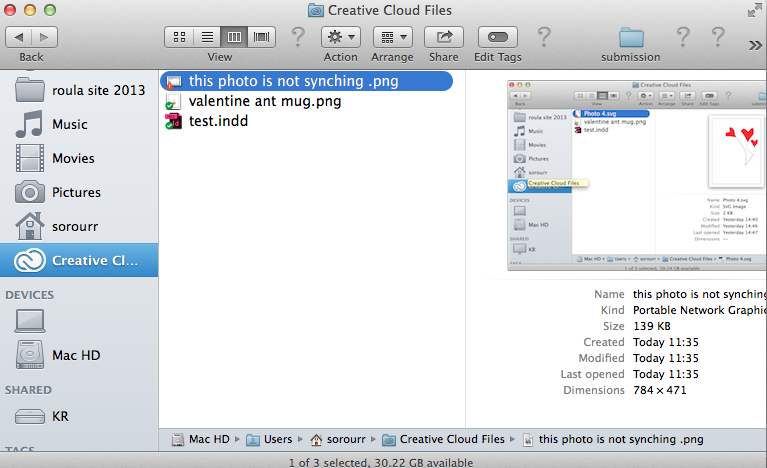Select file 'this photo is not synching .png'
767x468 pixels.
(306, 81)
